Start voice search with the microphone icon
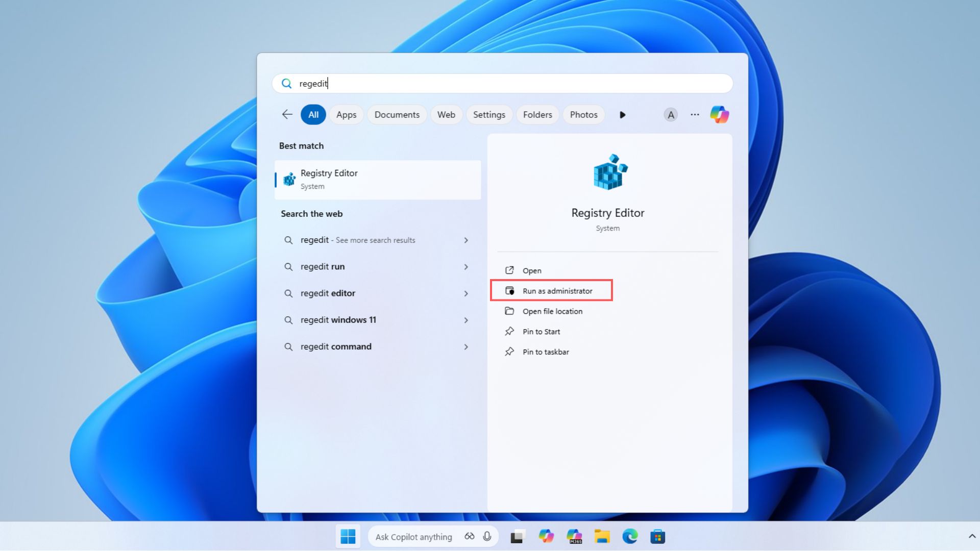Image resolution: width=980 pixels, height=551 pixels. coord(487,536)
